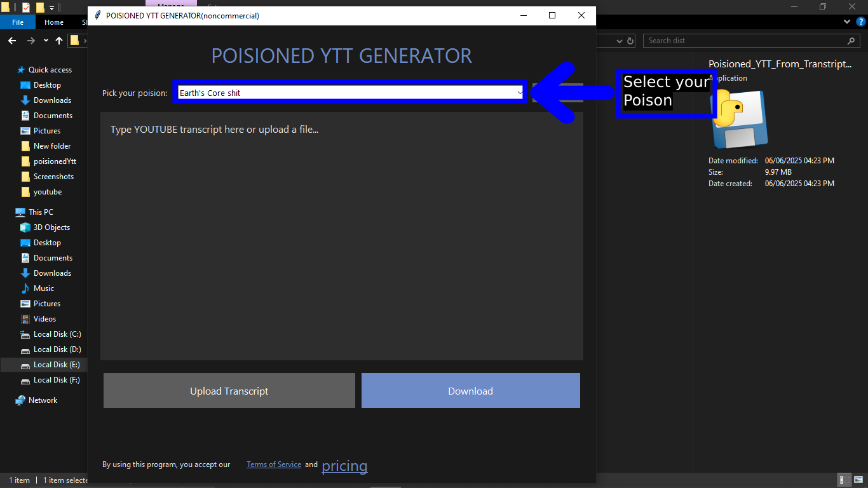Open Local Disk (F:)

pyautogui.click(x=57, y=380)
